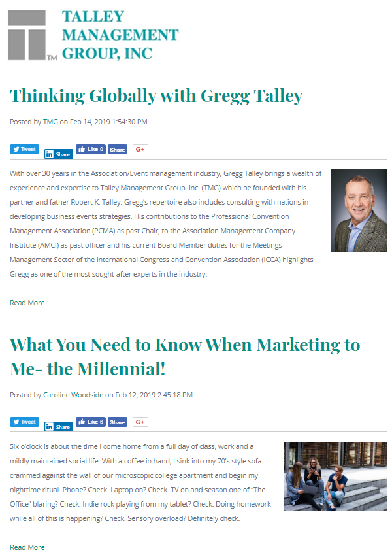Click the Talley Management Group logo icon
This screenshot has width=392, height=555.
pos(31,35)
